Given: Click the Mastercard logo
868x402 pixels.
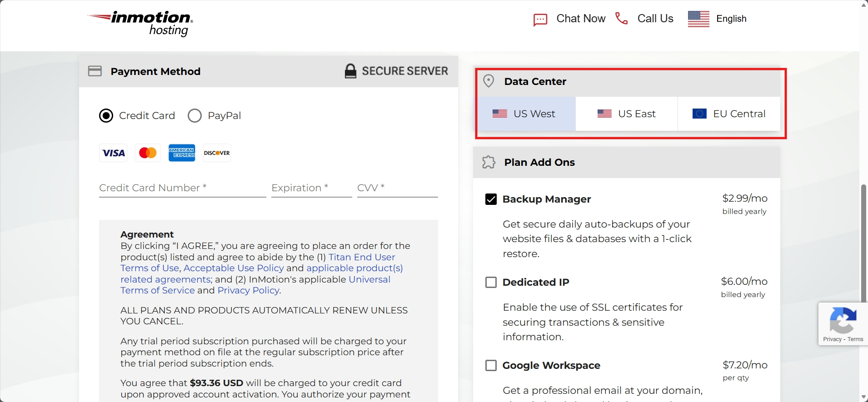Looking at the screenshot, I should [x=148, y=153].
